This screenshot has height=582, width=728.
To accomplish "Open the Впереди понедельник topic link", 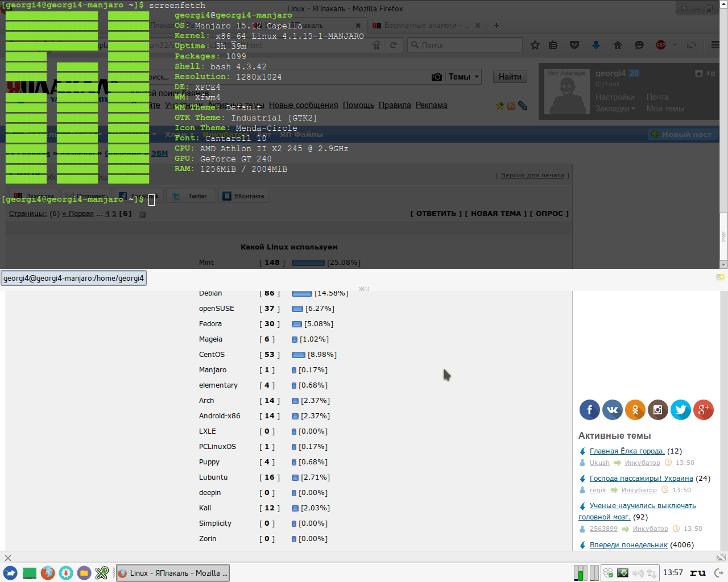I will coord(628,545).
